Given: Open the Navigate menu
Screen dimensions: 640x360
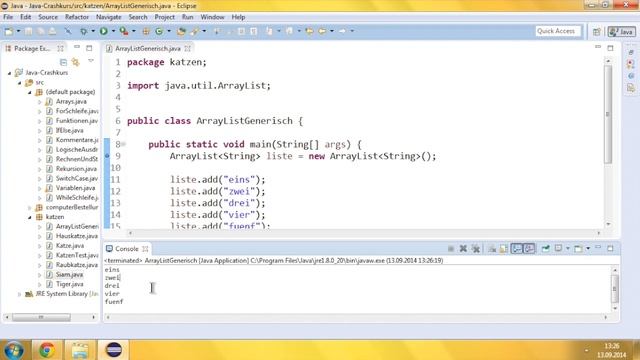Looking at the screenshot, I should coord(109,17).
